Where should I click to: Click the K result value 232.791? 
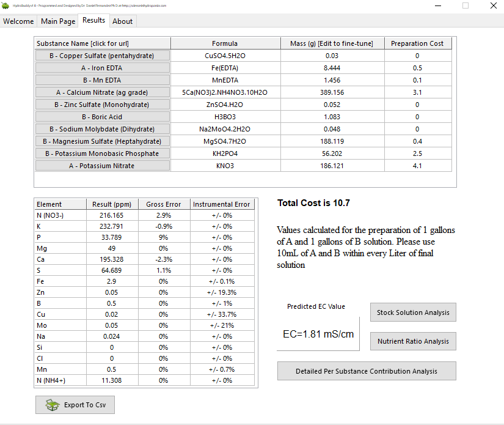[112, 226]
